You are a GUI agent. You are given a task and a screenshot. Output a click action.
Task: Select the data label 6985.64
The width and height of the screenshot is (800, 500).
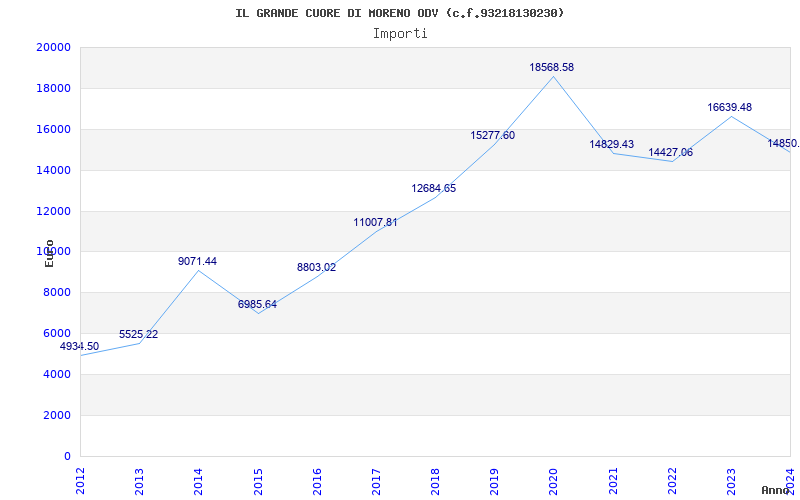pos(257,304)
